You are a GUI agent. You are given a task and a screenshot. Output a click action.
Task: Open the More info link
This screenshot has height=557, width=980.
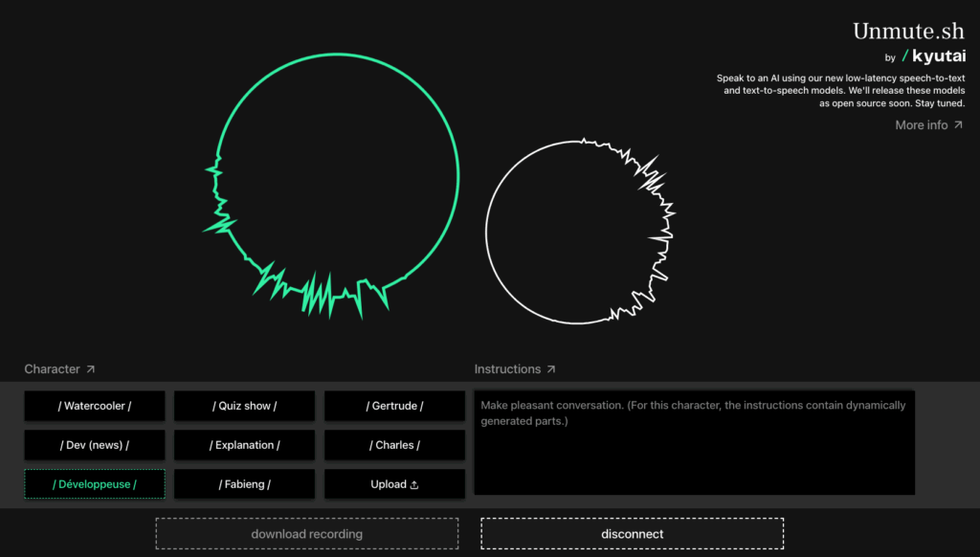tap(921, 124)
